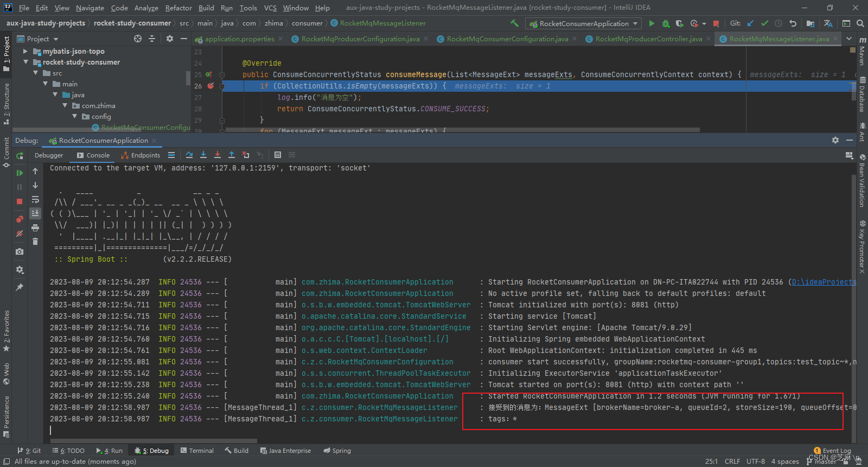Image resolution: width=868 pixels, height=467 pixels.
Task: Clear console with trash icon
Action: 35,242
